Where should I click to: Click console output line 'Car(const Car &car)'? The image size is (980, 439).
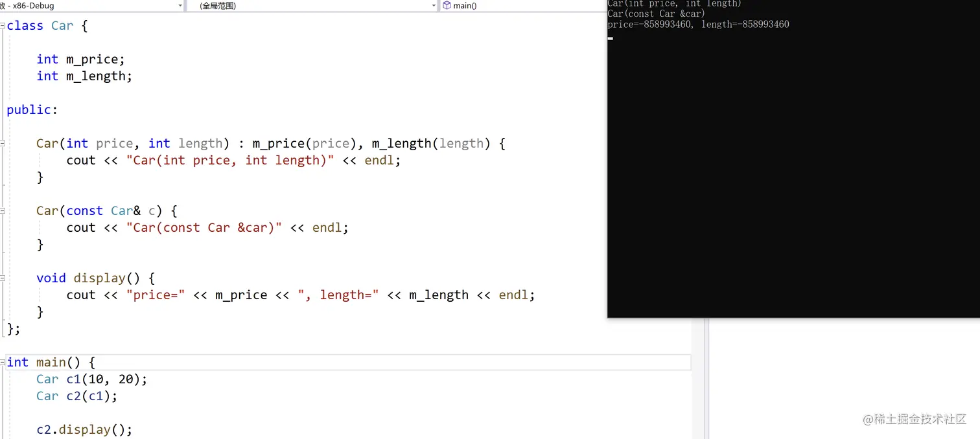(656, 14)
